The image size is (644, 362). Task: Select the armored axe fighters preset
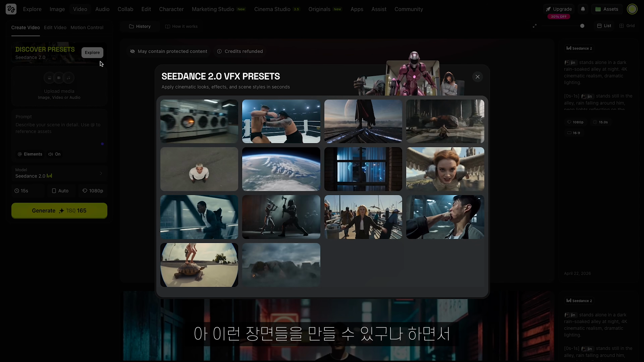point(281,217)
